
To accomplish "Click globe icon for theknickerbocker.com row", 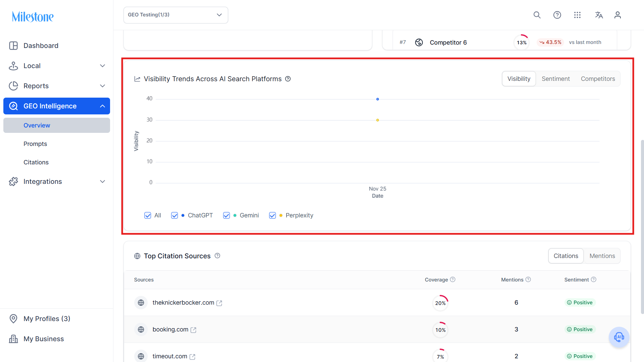I will pos(141,303).
